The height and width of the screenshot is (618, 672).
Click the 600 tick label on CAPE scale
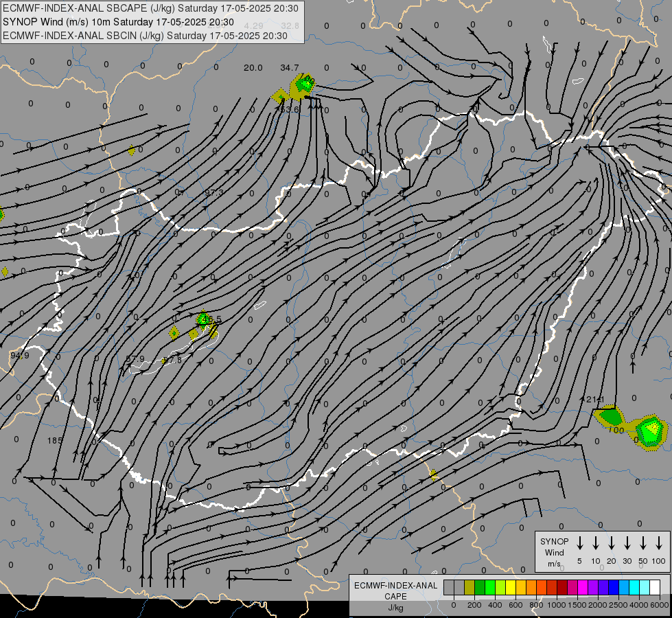515,605
